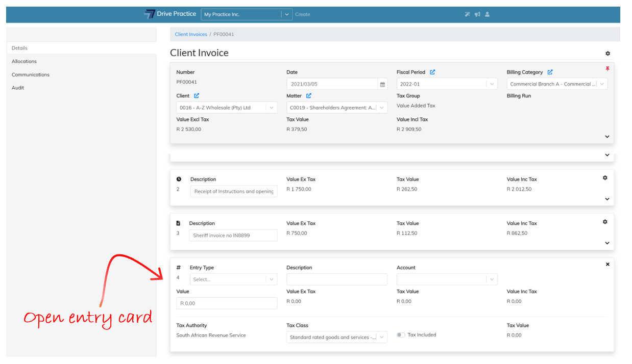Expand the Sheriff invoice entry card

click(x=607, y=243)
